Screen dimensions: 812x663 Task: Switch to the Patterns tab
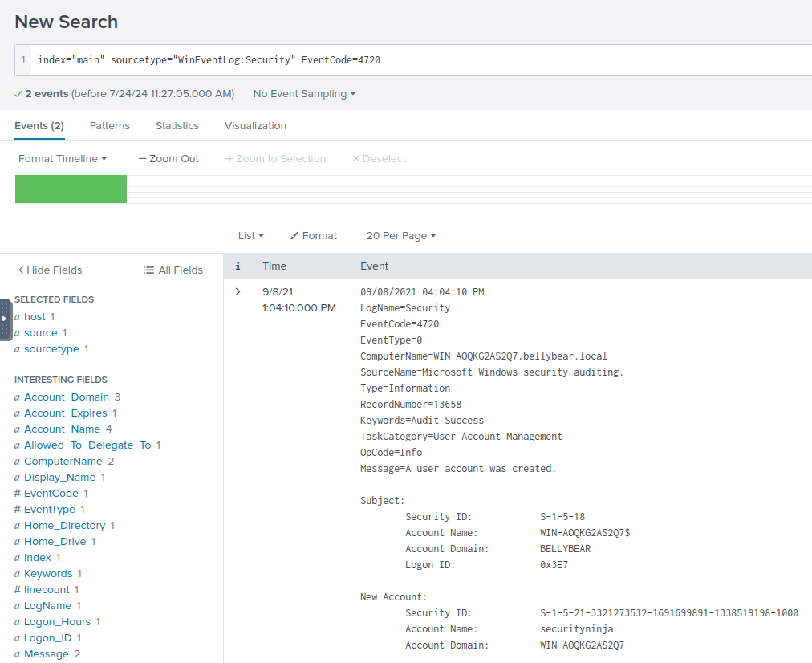[x=110, y=126]
